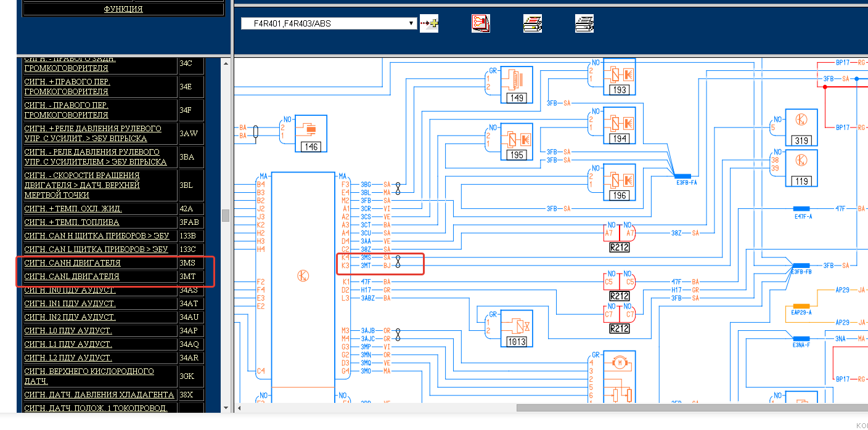Open the red wiring diagram pages icon

tap(481, 23)
